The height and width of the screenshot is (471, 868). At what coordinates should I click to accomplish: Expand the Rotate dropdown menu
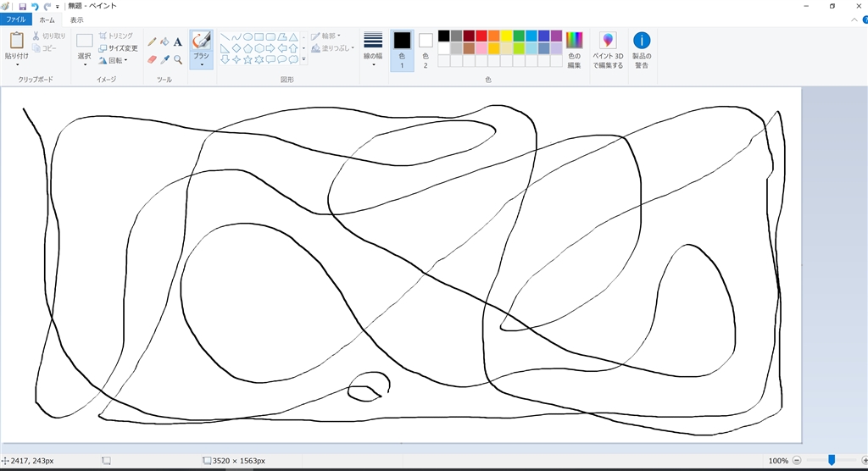point(117,60)
